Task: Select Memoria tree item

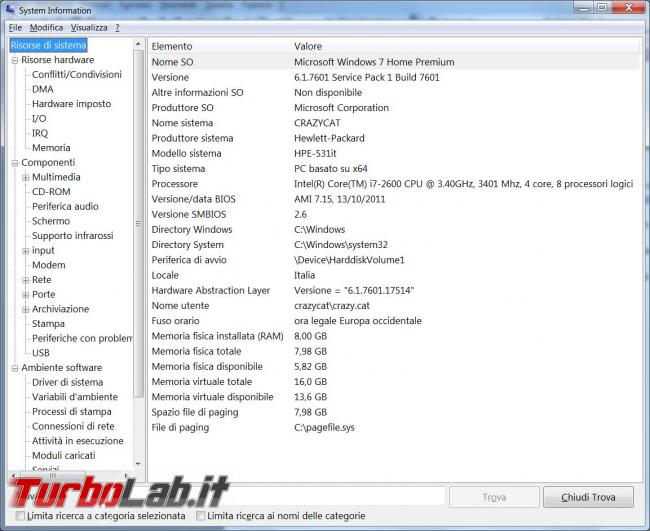Action: pos(51,148)
